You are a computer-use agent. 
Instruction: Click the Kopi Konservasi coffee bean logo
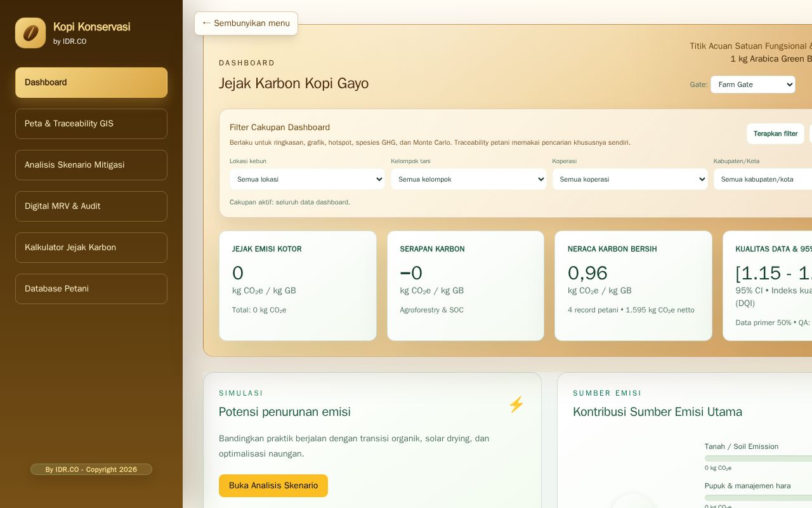coord(30,33)
